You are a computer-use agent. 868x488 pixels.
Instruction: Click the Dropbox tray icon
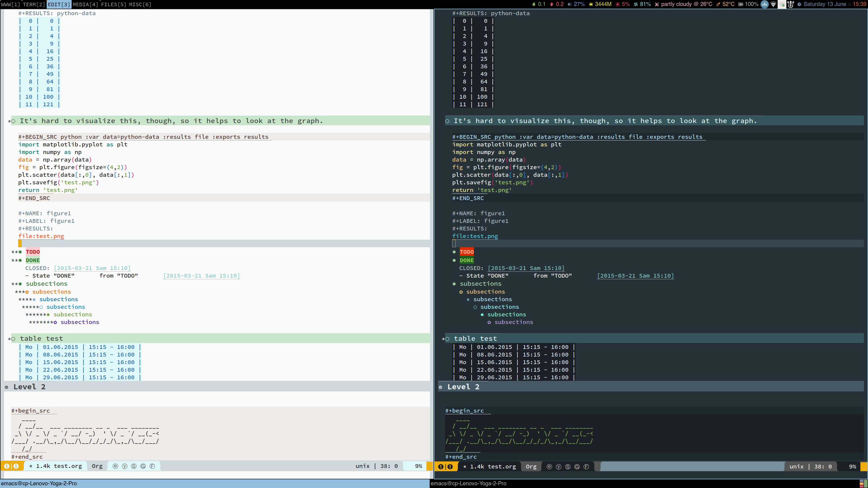[782, 4]
